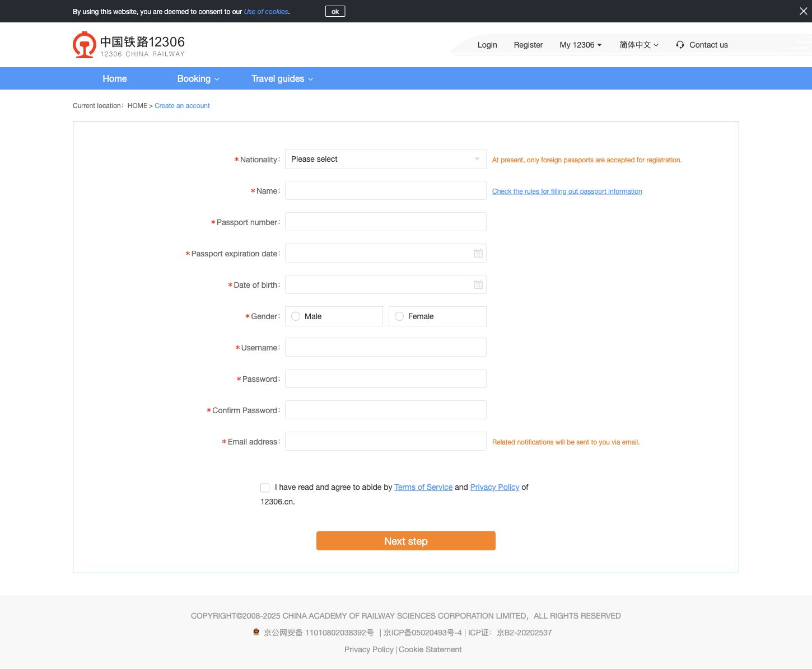Image resolution: width=812 pixels, height=669 pixels.
Task: Click the Contact us link
Action: [708, 45]
